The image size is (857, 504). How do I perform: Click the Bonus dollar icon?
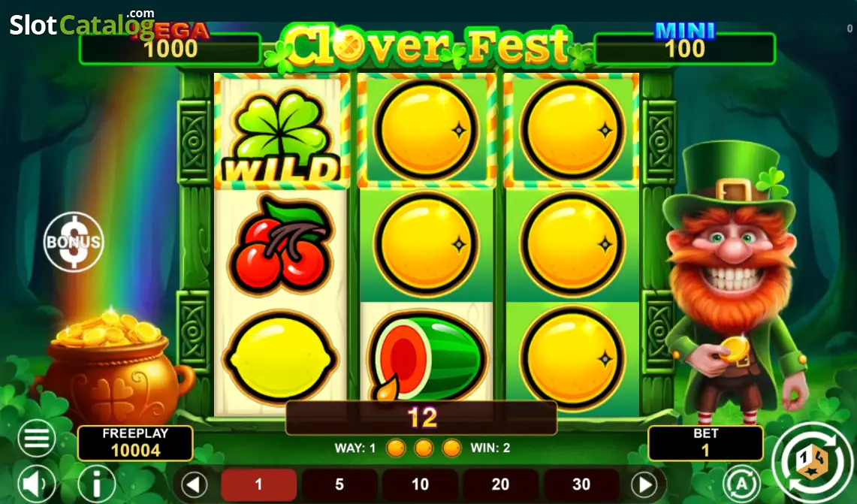coord(74,242)
